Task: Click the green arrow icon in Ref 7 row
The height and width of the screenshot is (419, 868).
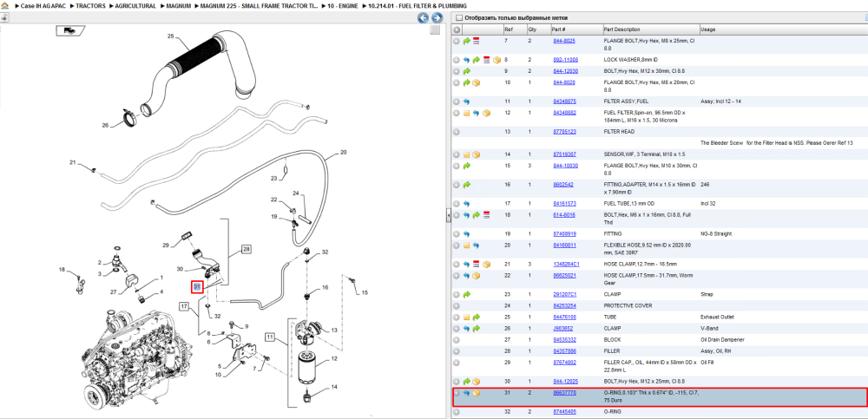Action: (467, 41)
